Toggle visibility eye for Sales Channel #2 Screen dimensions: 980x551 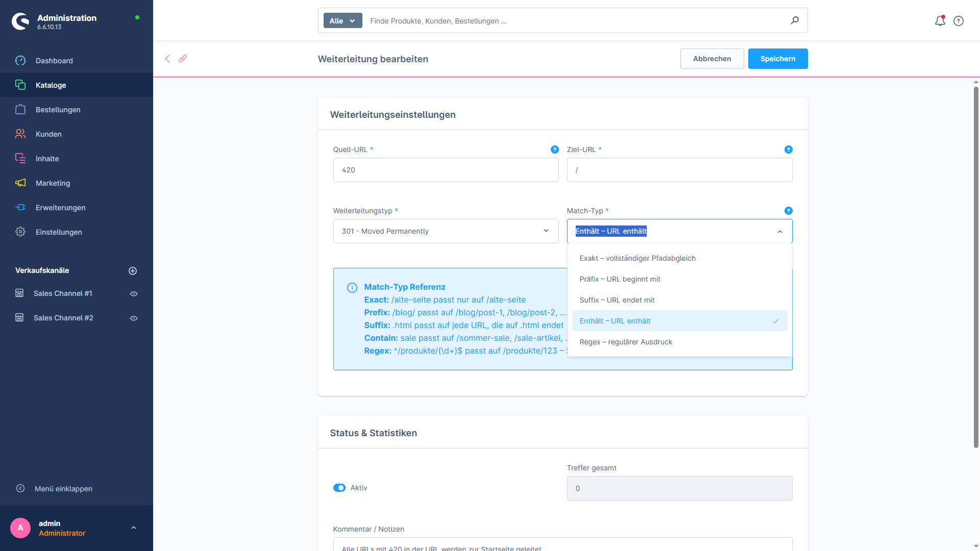[x=134, y=318]
